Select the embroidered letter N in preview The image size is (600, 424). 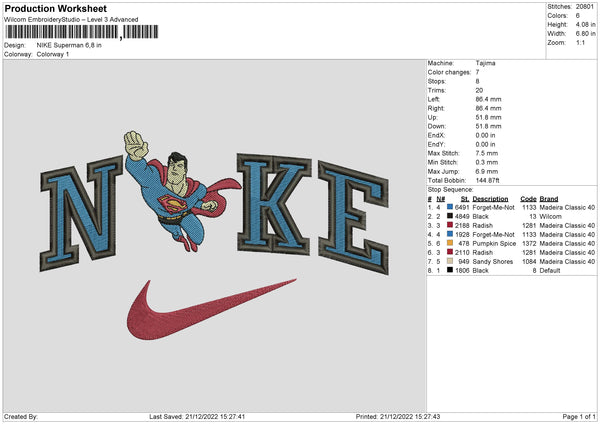coord(81,214)
